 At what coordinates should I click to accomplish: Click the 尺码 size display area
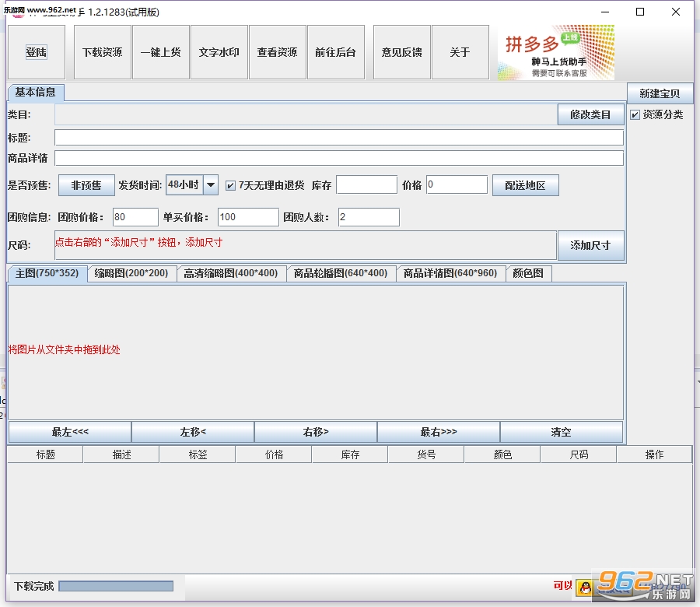[x=306, y=245]
